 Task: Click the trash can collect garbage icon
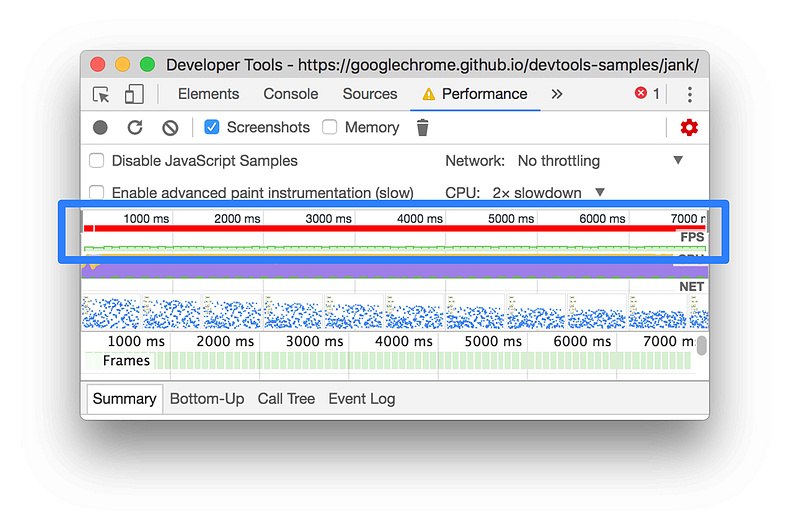(422, 128)
